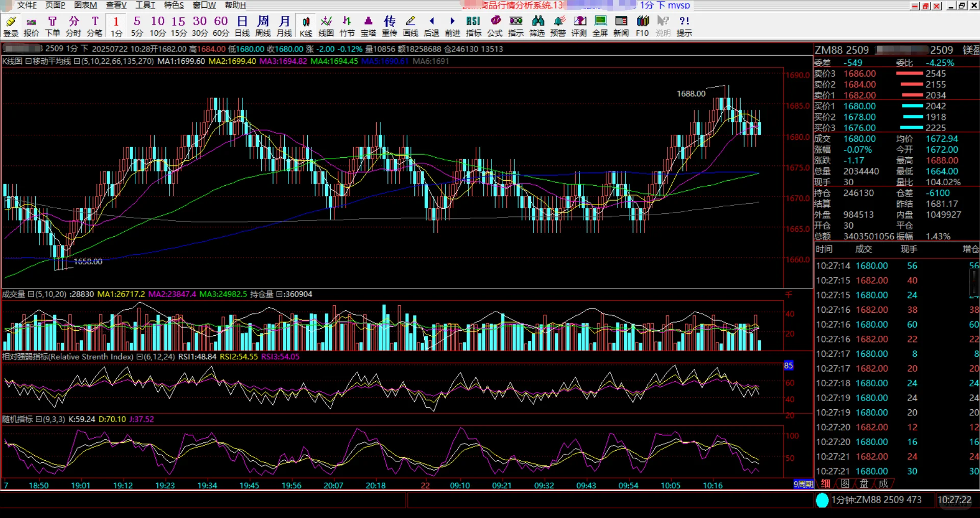
Task: Open the 图表M menu
Action: [x=86, y=5]
